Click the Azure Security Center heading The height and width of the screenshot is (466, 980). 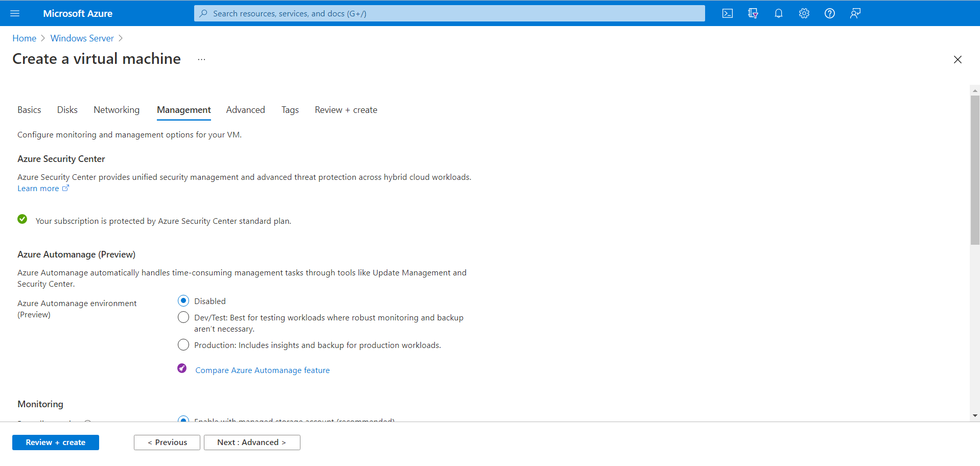[61, 159]
